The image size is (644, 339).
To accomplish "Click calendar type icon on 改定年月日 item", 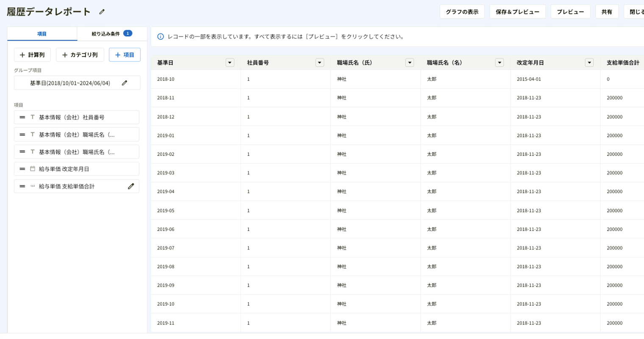I will (33, 169).
